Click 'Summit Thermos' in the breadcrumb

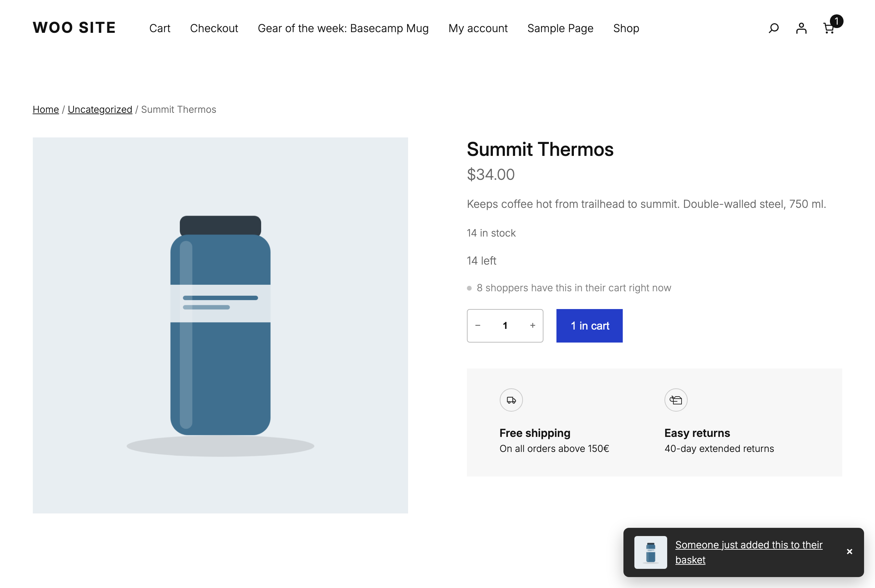(178, 109)
